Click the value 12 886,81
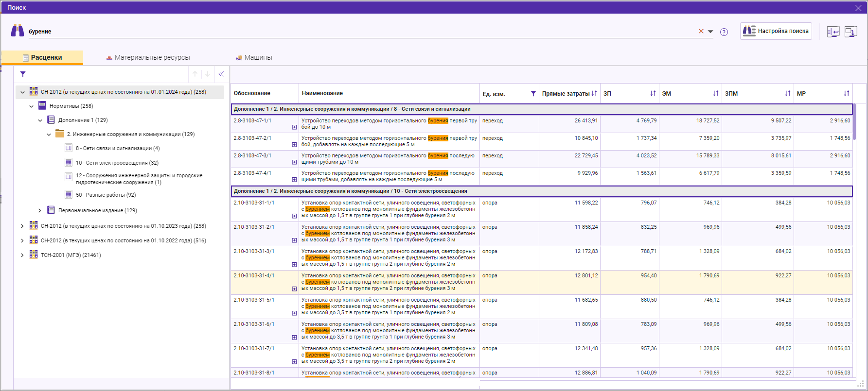 (x=586, y=373)
